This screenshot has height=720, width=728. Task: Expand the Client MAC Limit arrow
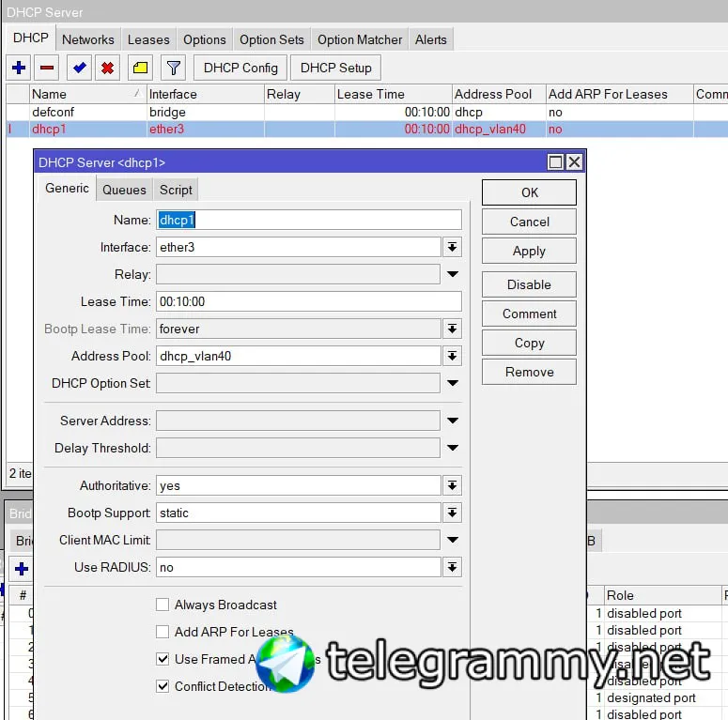(453, 540)
